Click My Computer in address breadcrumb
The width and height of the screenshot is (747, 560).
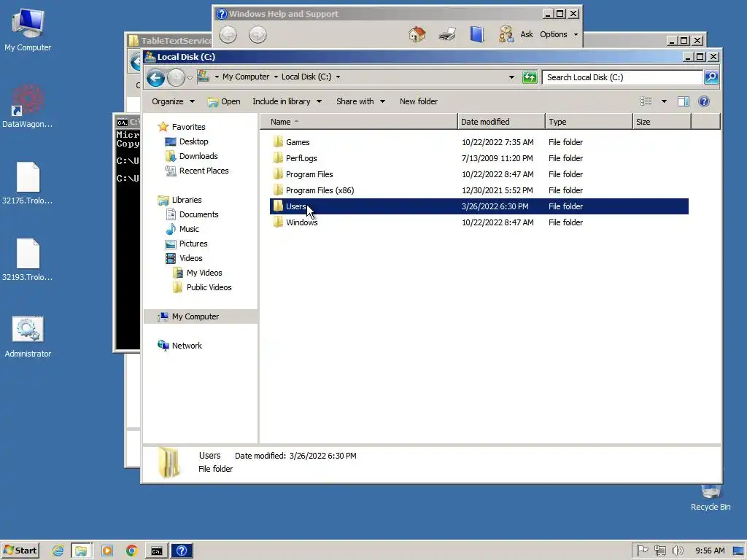point(246,77)
